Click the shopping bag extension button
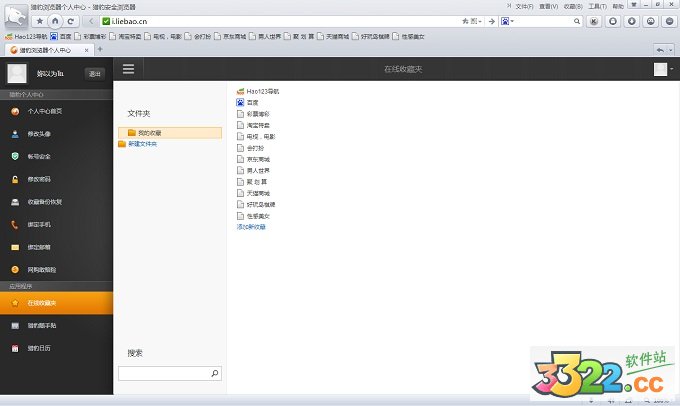This screenshot has width=680, height=406. (613, 21)
